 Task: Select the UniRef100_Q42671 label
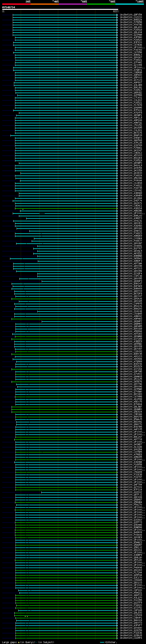coord(131,203)
